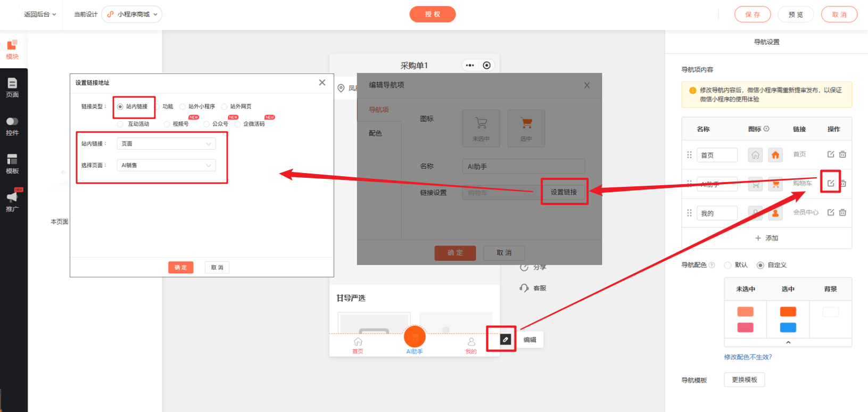Image resolution: width=868 pixels, height=412 pixels.
Task: Click the 设置链接 button
Action: coord(564,192)
